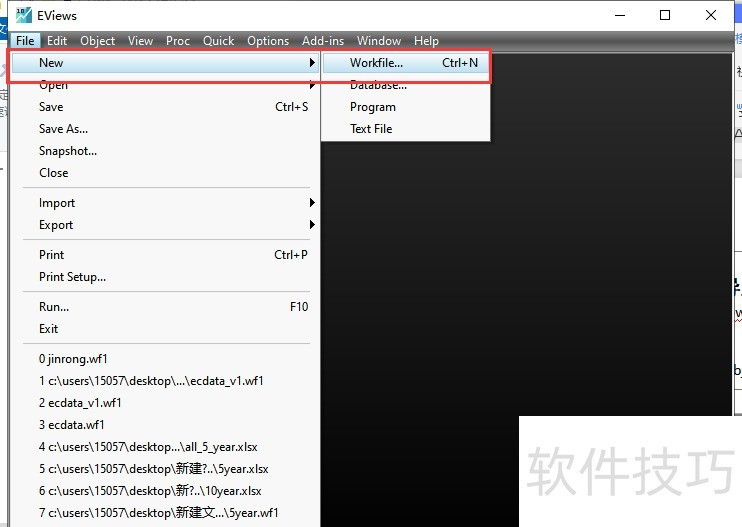
Task: Open Print Setup... from the File menu
Action: (x=164, y=277)
